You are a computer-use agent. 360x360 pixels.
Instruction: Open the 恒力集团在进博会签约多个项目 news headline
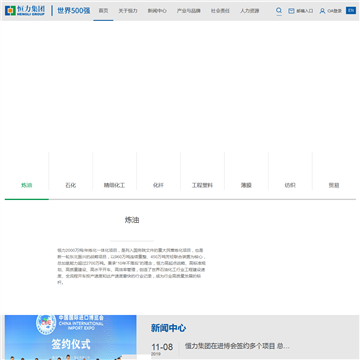[237, 346]
